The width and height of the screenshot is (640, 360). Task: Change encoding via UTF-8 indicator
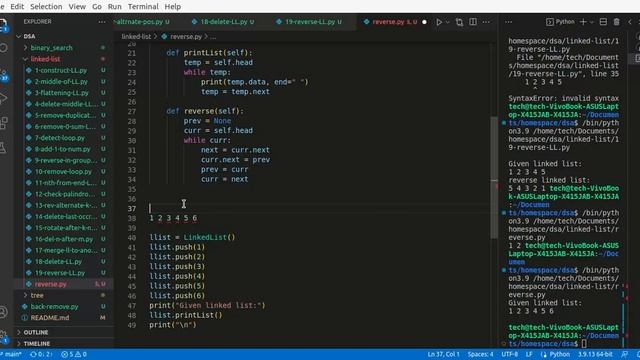[509, 354]
